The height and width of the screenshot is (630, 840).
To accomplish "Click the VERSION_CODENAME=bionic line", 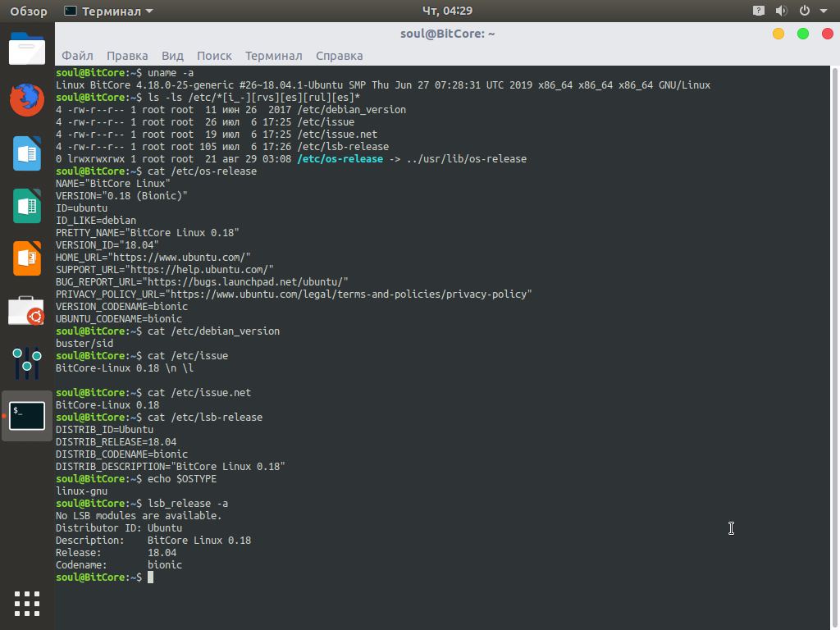I will tap(121, 307).
